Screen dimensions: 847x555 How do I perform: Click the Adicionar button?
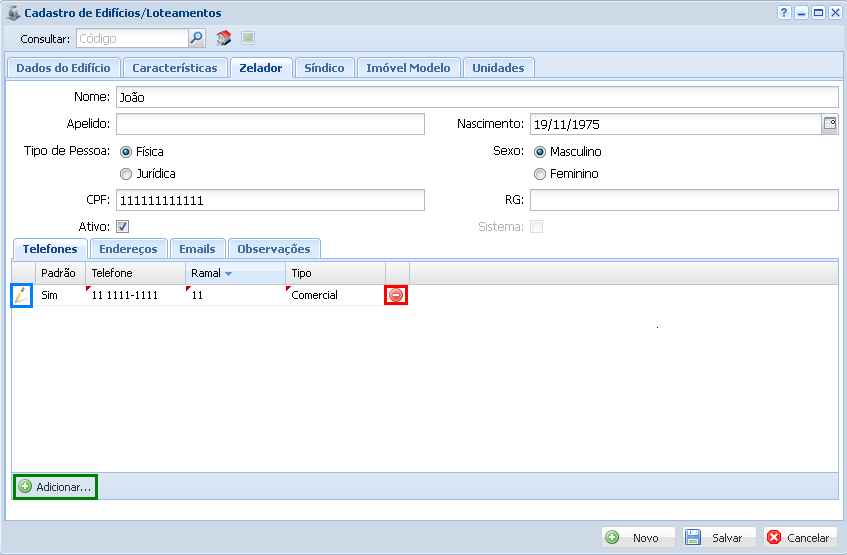tap(55, 487)
